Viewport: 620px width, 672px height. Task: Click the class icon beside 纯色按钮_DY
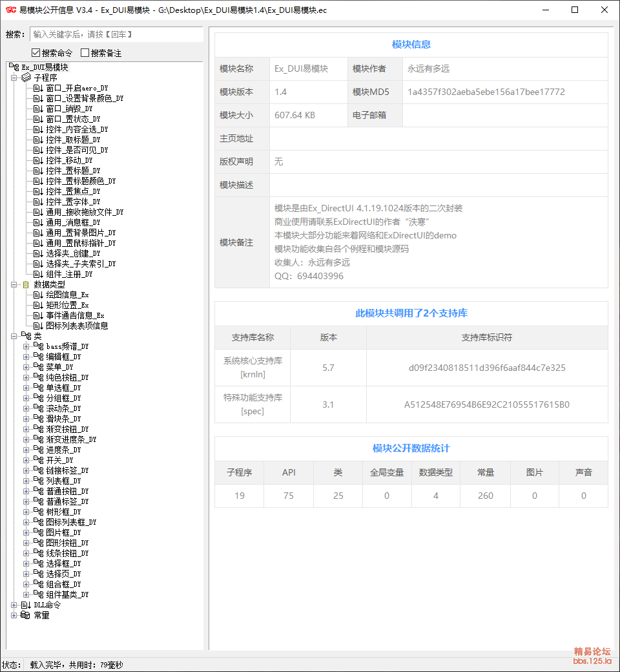(x=39, y=377)
